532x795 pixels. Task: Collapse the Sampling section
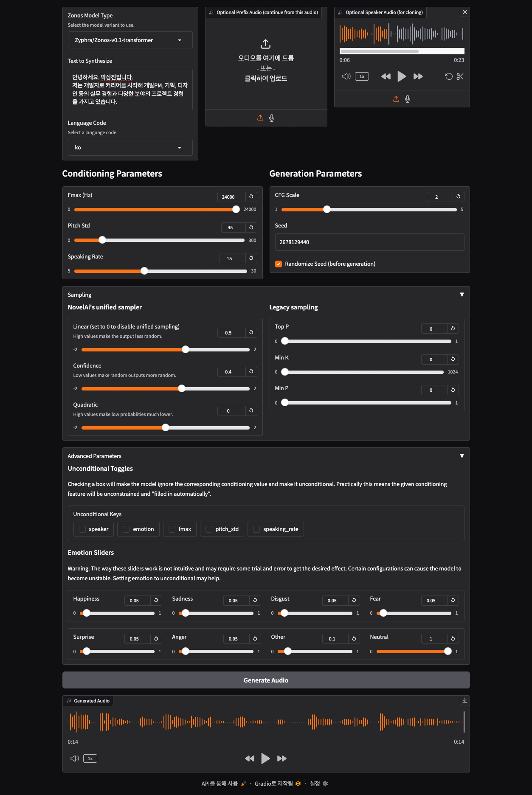coord(462,295)
